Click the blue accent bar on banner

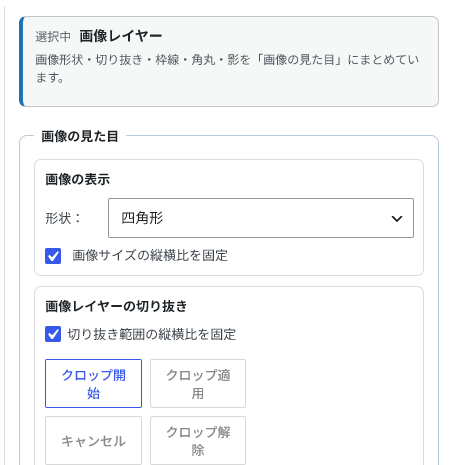click(21, 61)
